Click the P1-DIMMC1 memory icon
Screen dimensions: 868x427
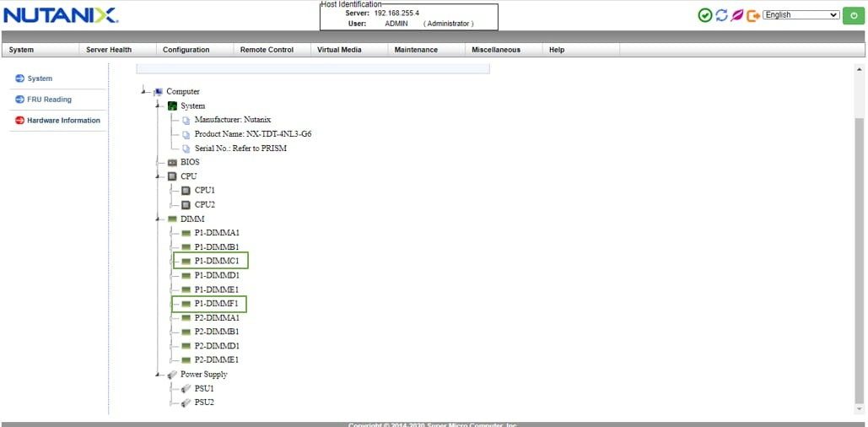(186, 261)
